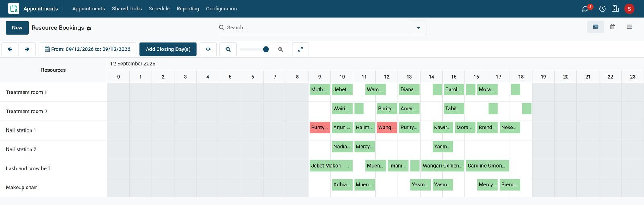Open the Nadia... booking on Nail station 2
This screenshot has width=644, height=205.
pos(342,147)
